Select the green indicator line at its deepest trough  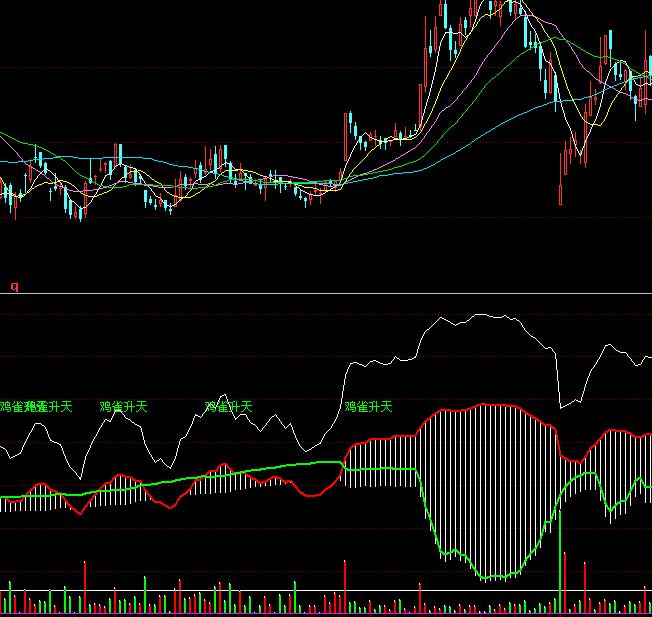click(x=492, y=577)
